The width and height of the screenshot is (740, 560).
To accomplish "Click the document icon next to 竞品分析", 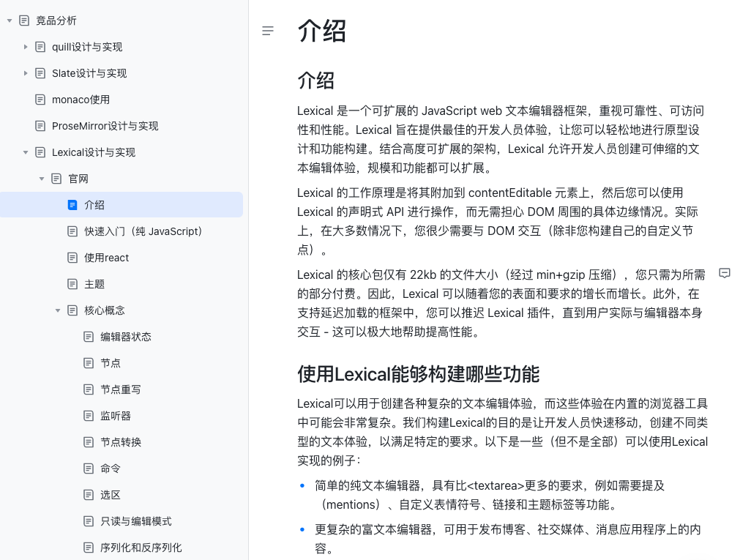I will tap(24, 20).
